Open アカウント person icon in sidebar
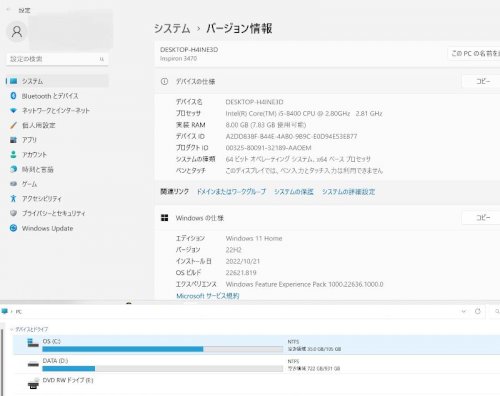The image size is (500, 396). (13, 154)
